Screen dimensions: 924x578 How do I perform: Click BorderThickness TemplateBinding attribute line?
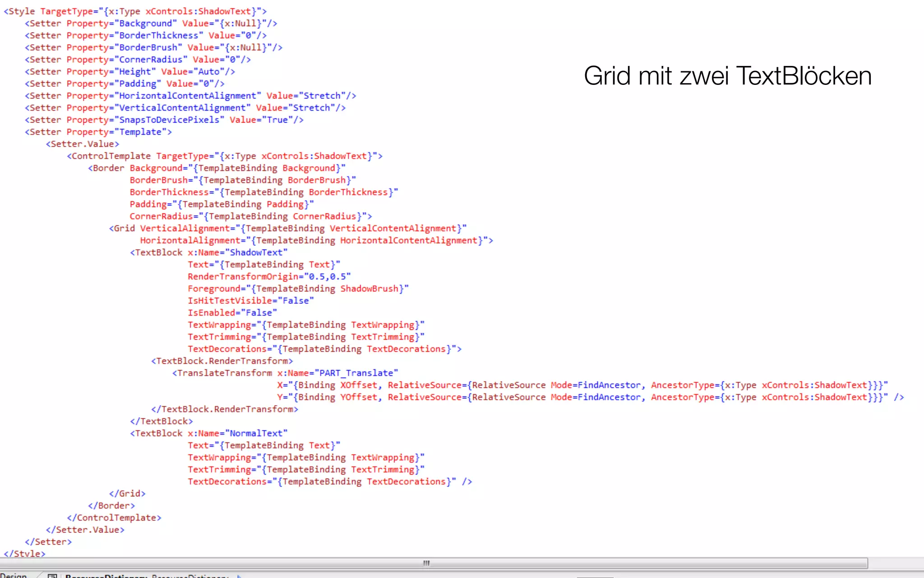264,192
